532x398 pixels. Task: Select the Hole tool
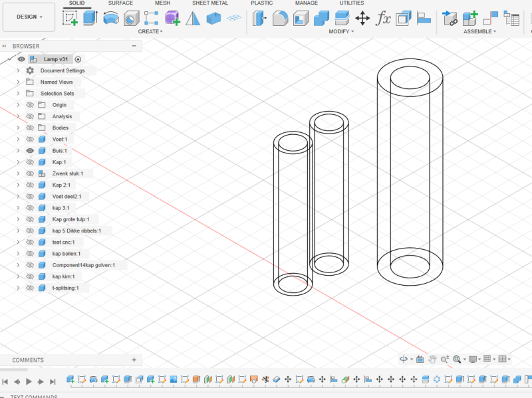[131, 18]
